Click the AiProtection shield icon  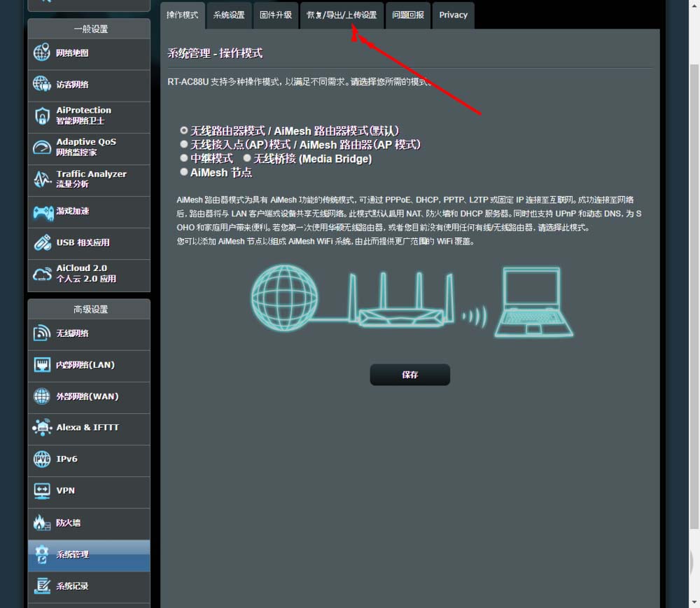[x=42, y=116]
